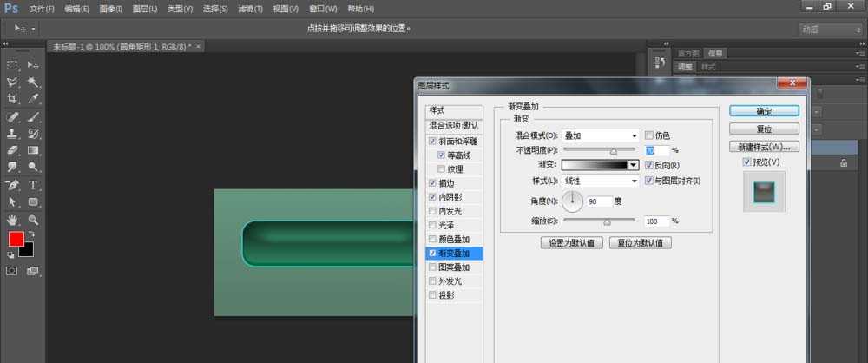Open the 滤镜(T) menu
Screen dimensions: 868x363
250,9
